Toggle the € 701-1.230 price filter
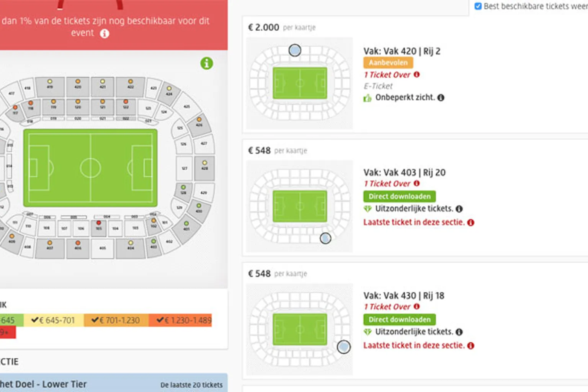Screen dimensions: 588x392 [116, 320]
